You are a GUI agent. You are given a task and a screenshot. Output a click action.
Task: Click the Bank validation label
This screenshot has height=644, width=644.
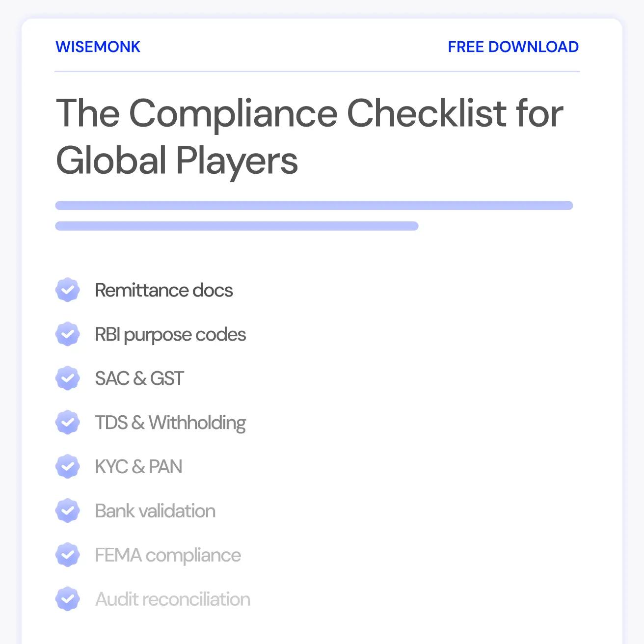click(155, 511)
